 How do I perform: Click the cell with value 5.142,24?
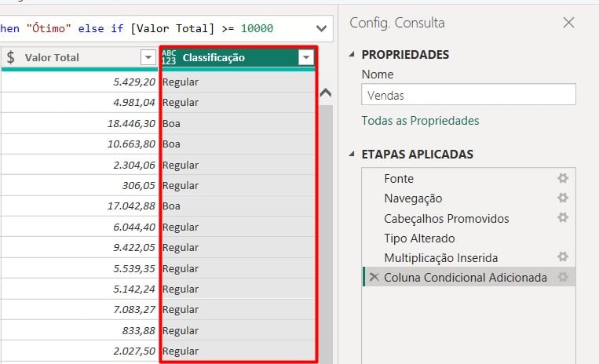tap(79, 289)
